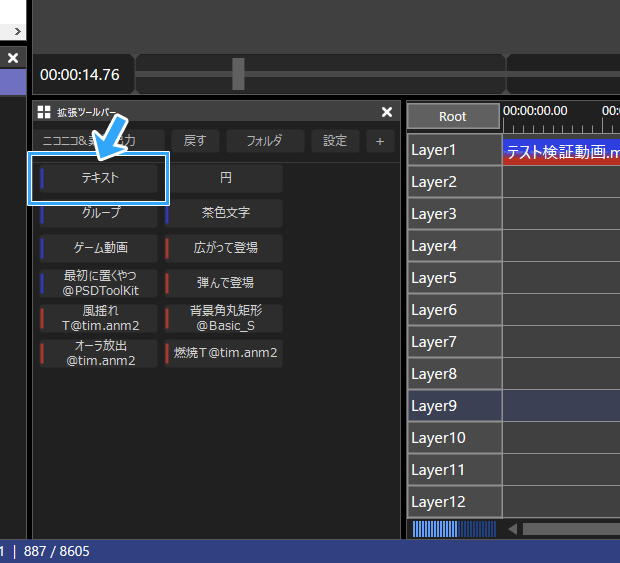Open the フォルダ button
Viewport: 620px width, 563px height.
pyautogui.click(x=265, y=141)
